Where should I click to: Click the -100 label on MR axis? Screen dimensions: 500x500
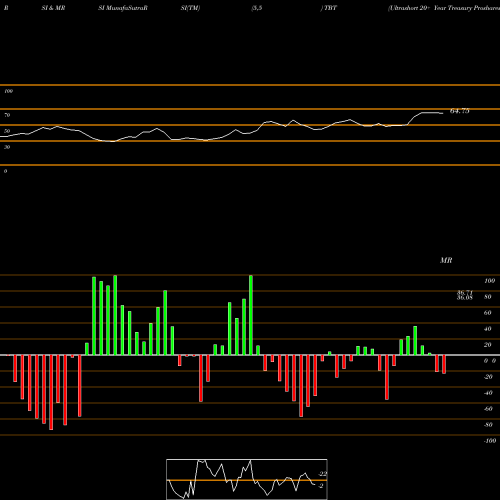[x=490, y=441]
